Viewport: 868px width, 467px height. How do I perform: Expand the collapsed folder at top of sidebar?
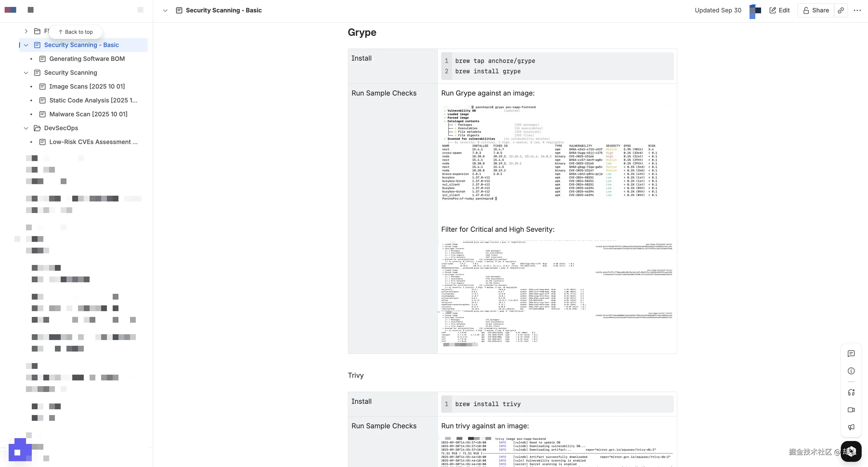26,31
